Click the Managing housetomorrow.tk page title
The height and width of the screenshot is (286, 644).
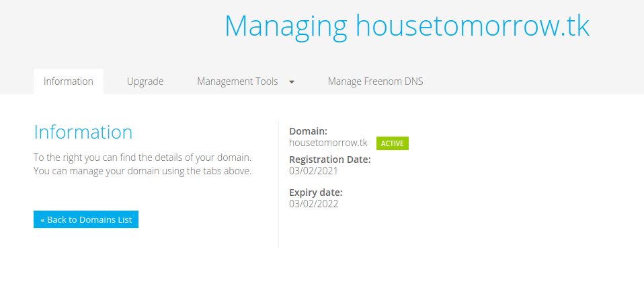click(407, 27)
